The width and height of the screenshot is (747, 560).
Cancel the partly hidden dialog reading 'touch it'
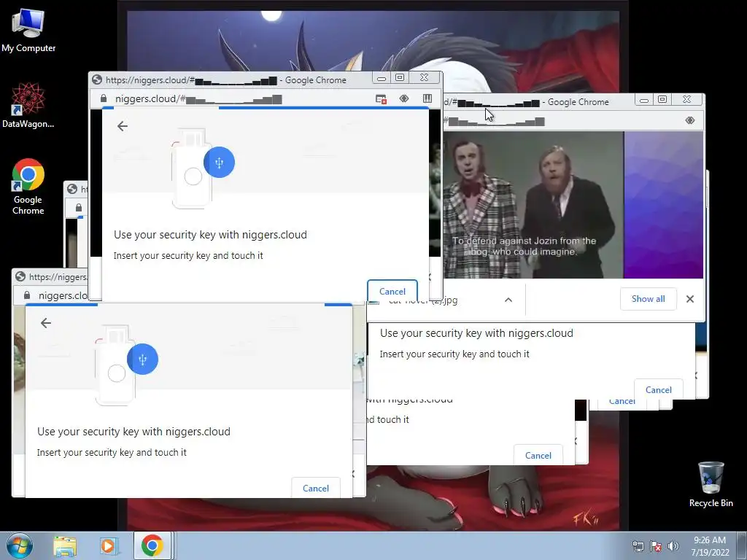click(538, 455)
